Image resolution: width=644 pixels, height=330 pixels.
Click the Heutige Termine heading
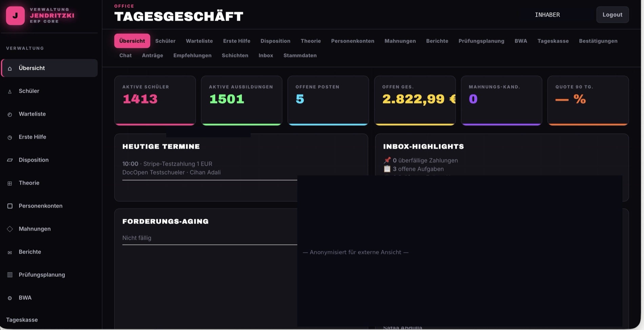pyautogui.click(x=161, y=147)
